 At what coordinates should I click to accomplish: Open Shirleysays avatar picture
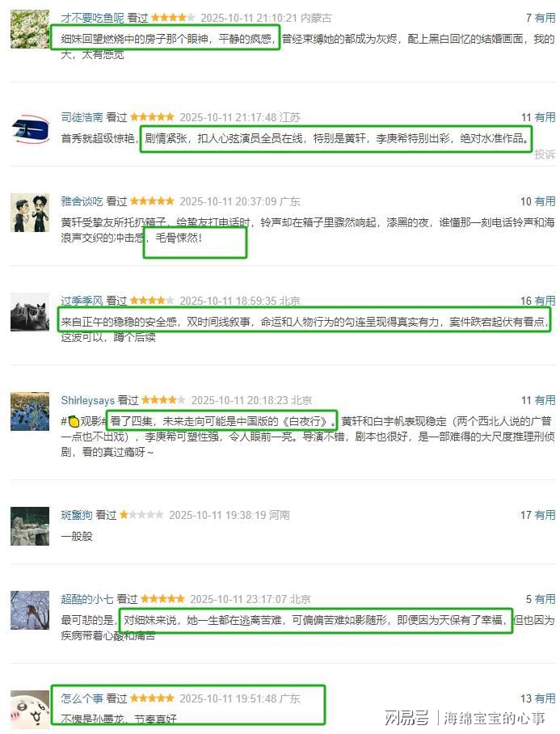(29, 411)
